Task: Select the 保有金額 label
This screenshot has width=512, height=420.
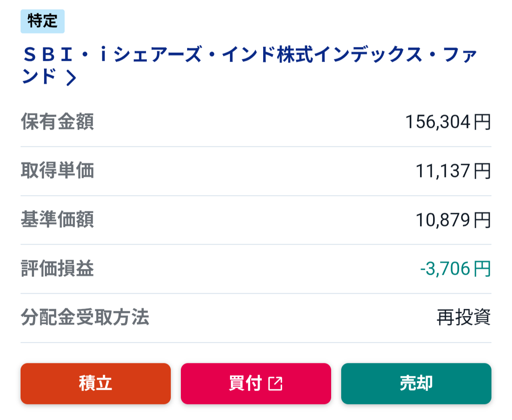Action: (x=57, y=122)
